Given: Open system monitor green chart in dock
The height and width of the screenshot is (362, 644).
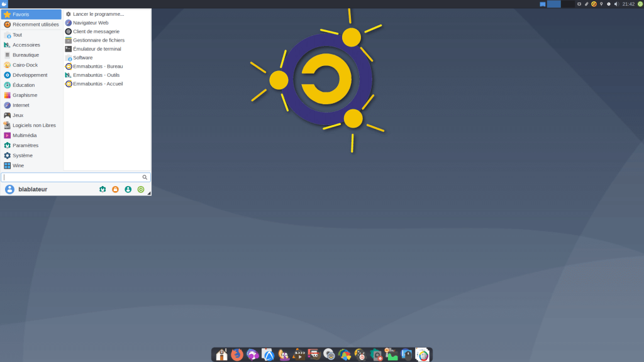Looking at the screenshot, I should coord(391,354).
